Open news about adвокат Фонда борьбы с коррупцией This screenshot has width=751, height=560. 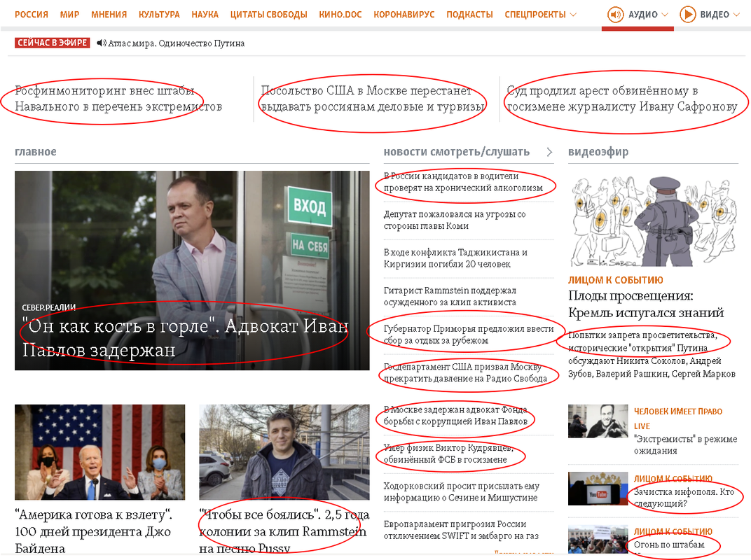tap(455, 416)
